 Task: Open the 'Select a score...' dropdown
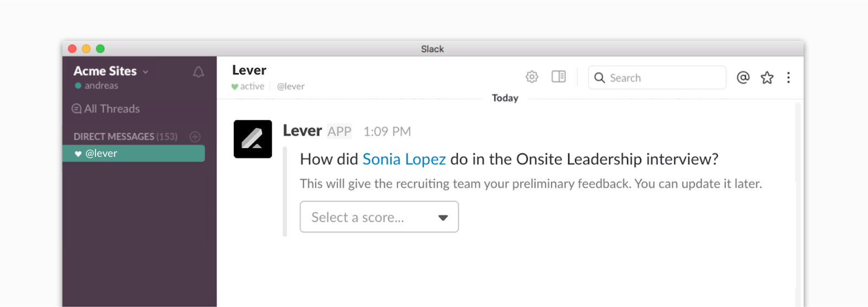[x=379, y=217]
